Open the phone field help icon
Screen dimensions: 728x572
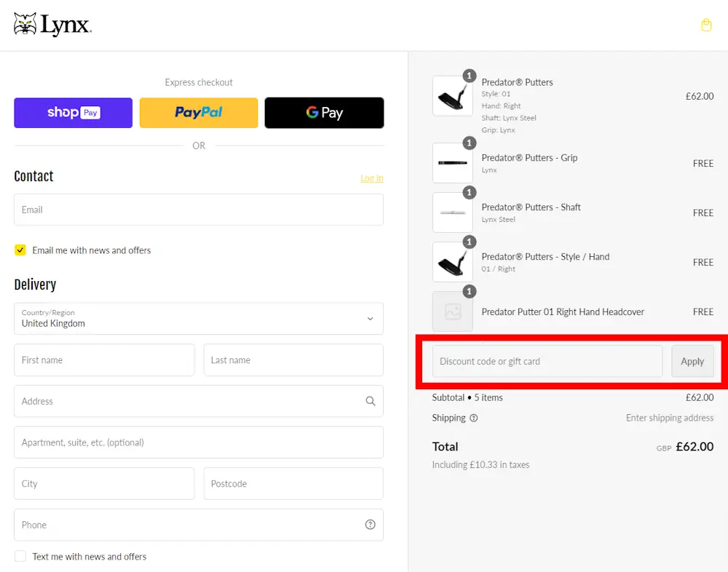point(370,525)
